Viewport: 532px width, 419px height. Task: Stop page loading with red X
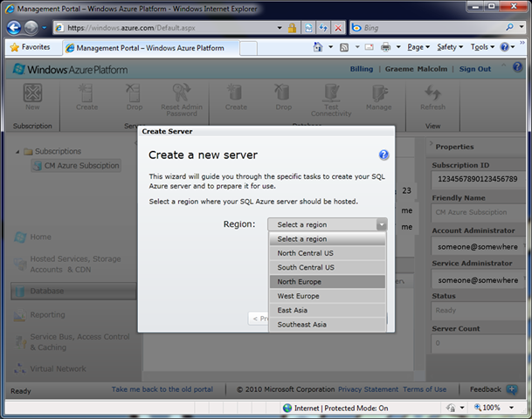click(338, 28)
